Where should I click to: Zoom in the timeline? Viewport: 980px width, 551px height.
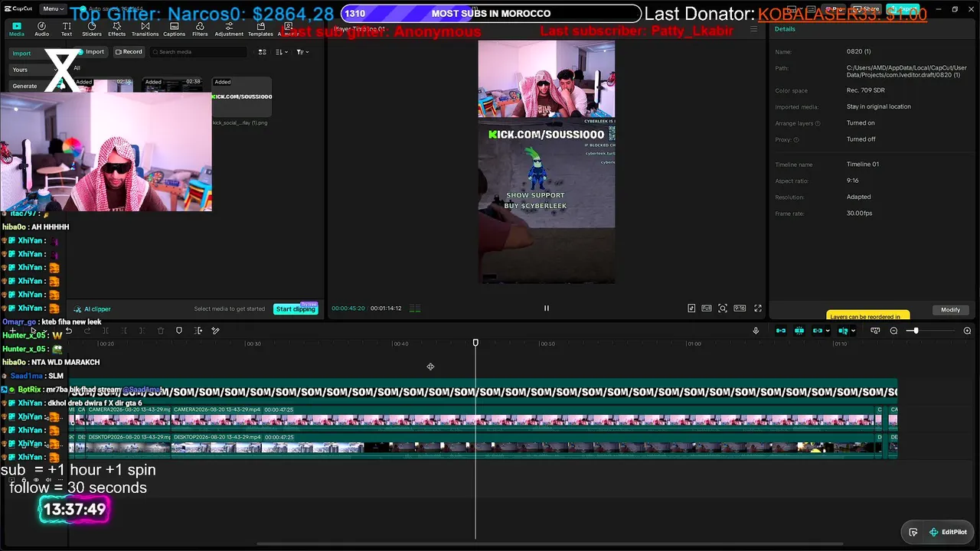tap(967, 331)
